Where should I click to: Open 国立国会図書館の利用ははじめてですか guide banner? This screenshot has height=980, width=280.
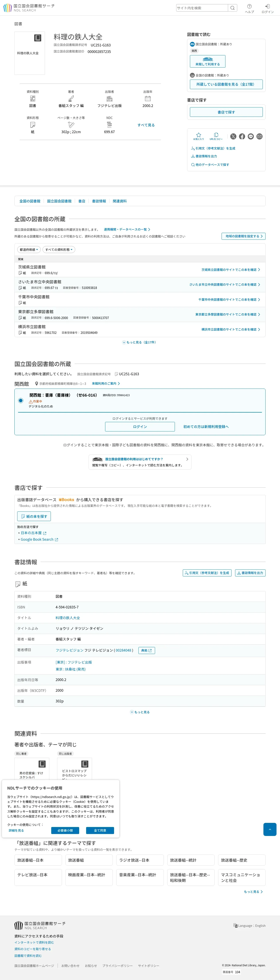(140, 462)
